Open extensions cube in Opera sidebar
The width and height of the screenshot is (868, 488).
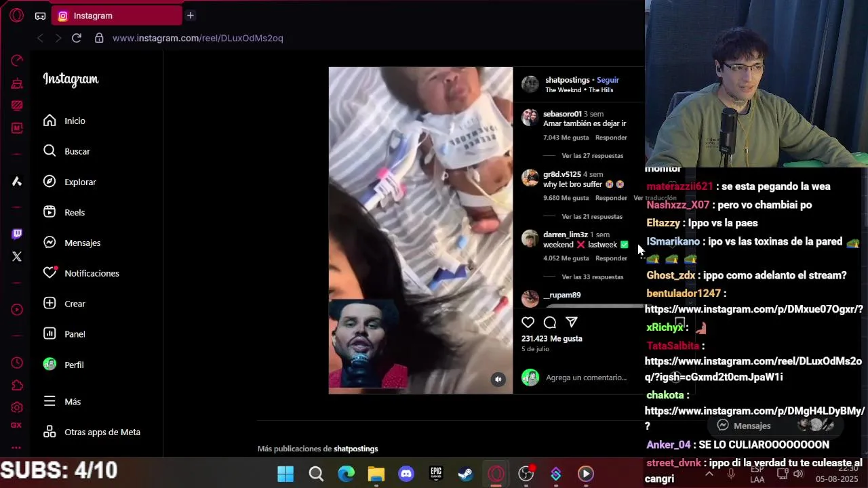(17, 386)
